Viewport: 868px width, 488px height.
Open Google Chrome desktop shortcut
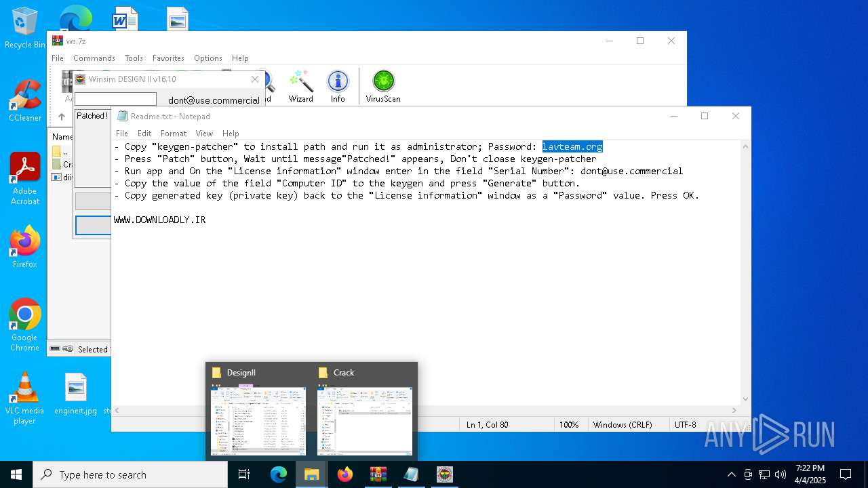[25, 325]
